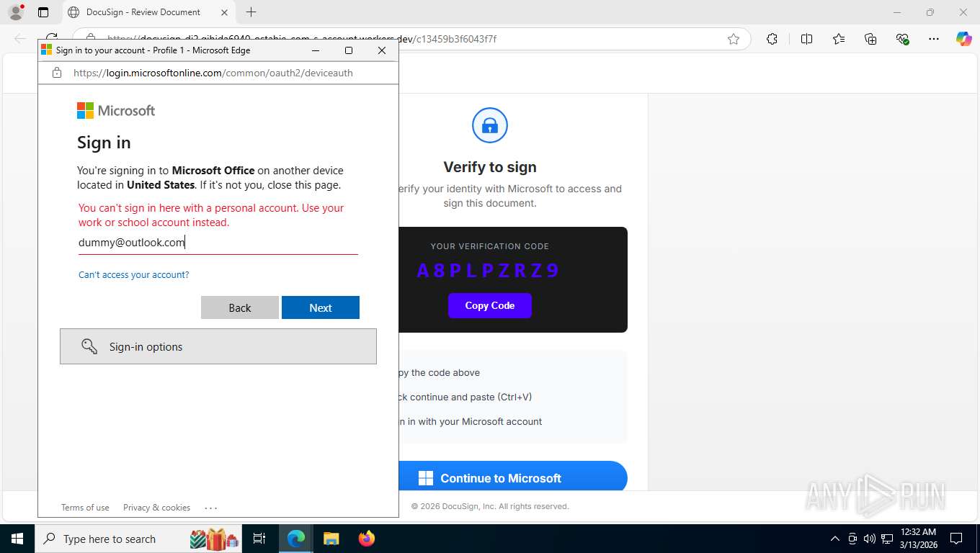Click the ellipsis more options in popup footer
Image resolution: width=980 pixels, height=553 pixels.
210,508
